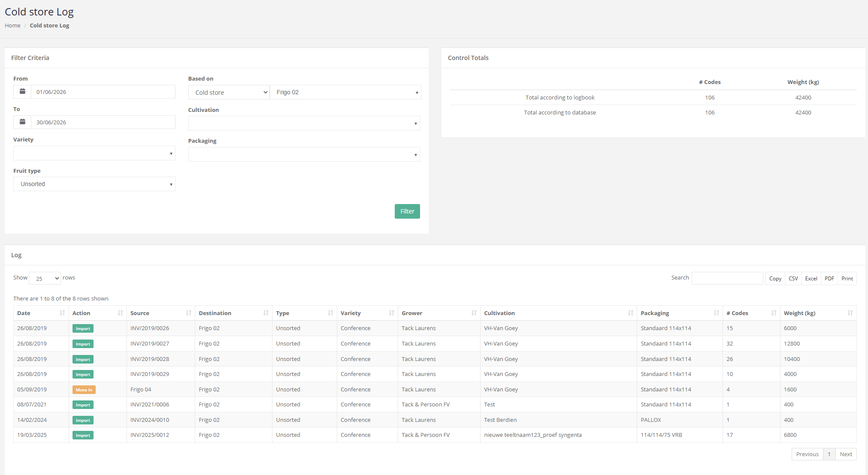The image size is (868, 475).
Task: Expand the Variety dropdown
Action: 94,153
